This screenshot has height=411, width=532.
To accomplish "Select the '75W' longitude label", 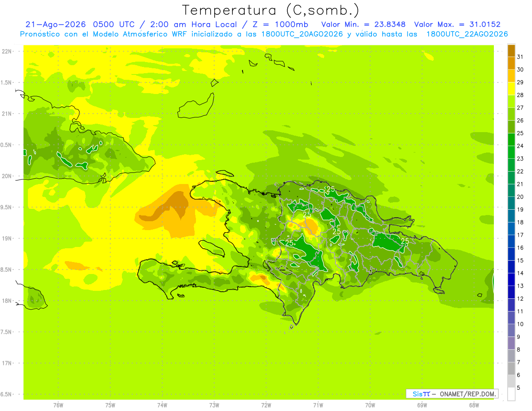I will 110,405.
